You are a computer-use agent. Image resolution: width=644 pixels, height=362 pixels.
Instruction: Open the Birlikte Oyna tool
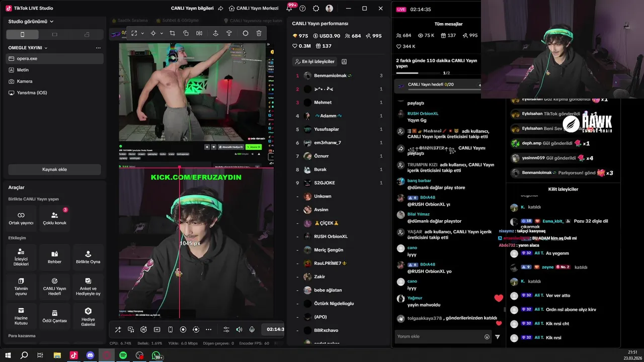click(x=88, y=257)
